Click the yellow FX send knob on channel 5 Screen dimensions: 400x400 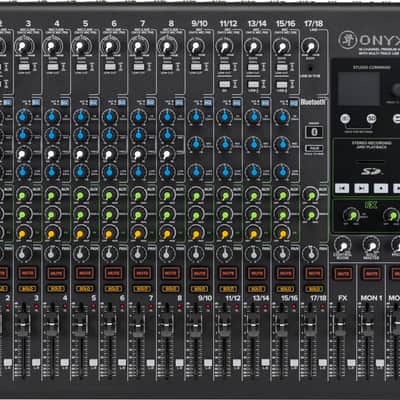coord(80,234)
